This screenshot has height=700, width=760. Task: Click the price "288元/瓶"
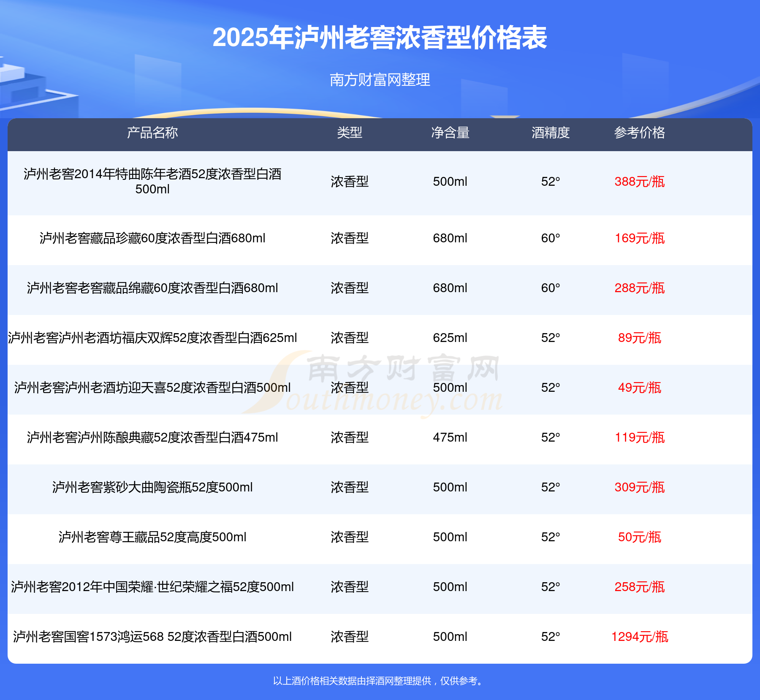(640, 288)
